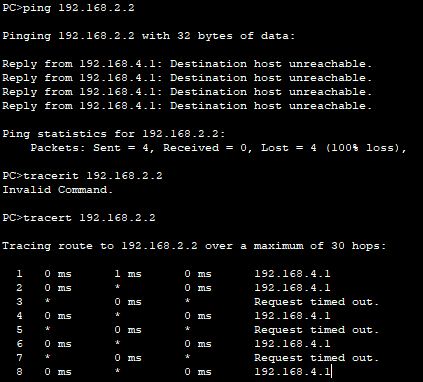The width and height of the screenshot is (423, 382).
Task: Click hop number 2 in the tracert output
Action: (19, 288)
